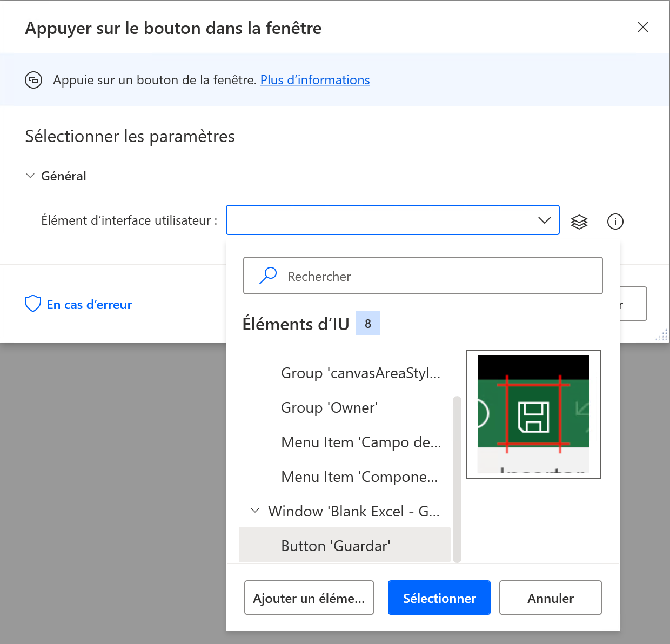Open the Plus d'informations link

point(315,79)
